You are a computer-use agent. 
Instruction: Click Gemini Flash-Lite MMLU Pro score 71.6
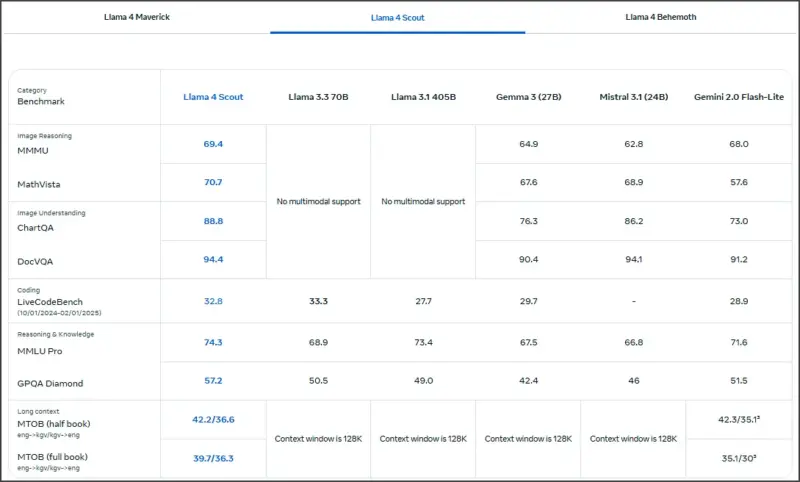point(739,342)
